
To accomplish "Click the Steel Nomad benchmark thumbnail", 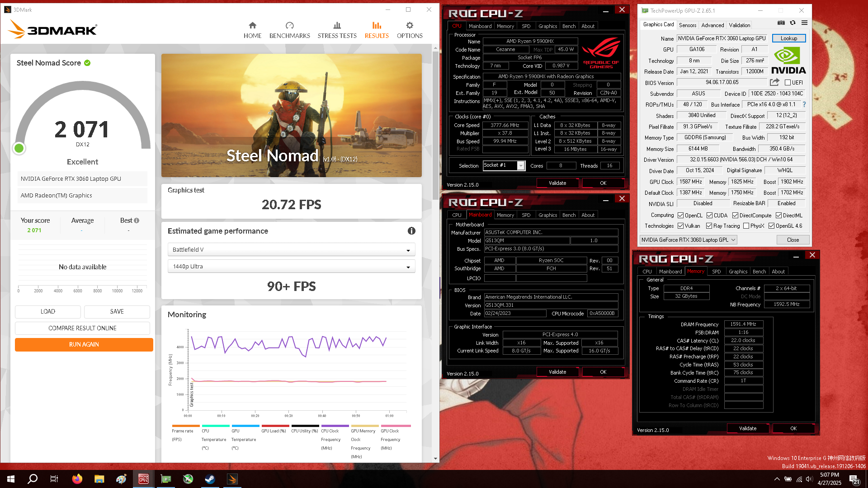I will [292, 115].
